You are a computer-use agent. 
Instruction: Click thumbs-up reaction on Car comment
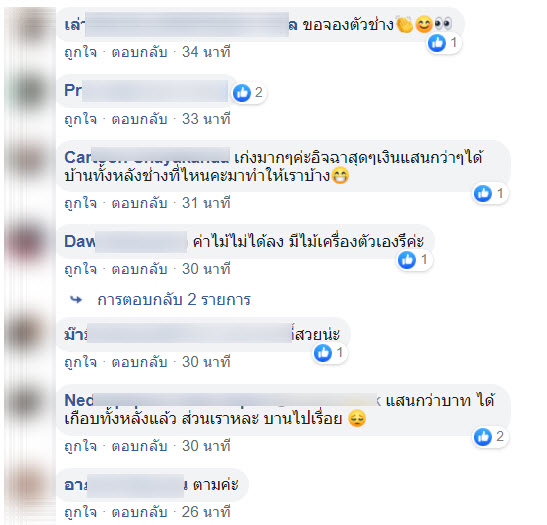tap(483, 193)
